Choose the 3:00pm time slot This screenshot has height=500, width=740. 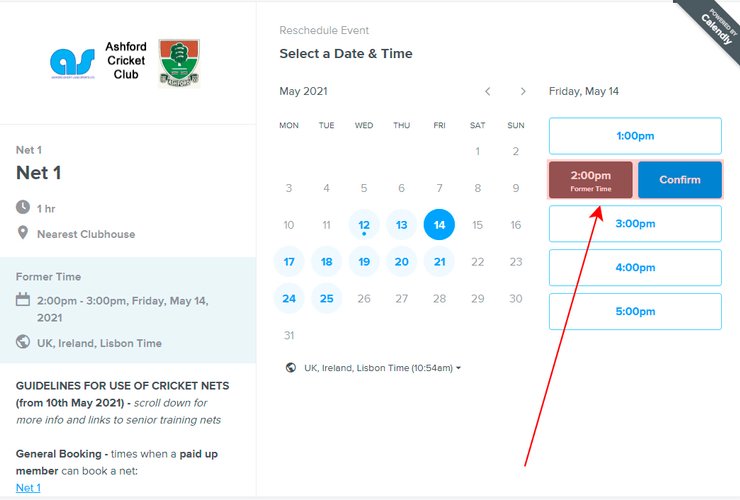(x=635, y=224)
